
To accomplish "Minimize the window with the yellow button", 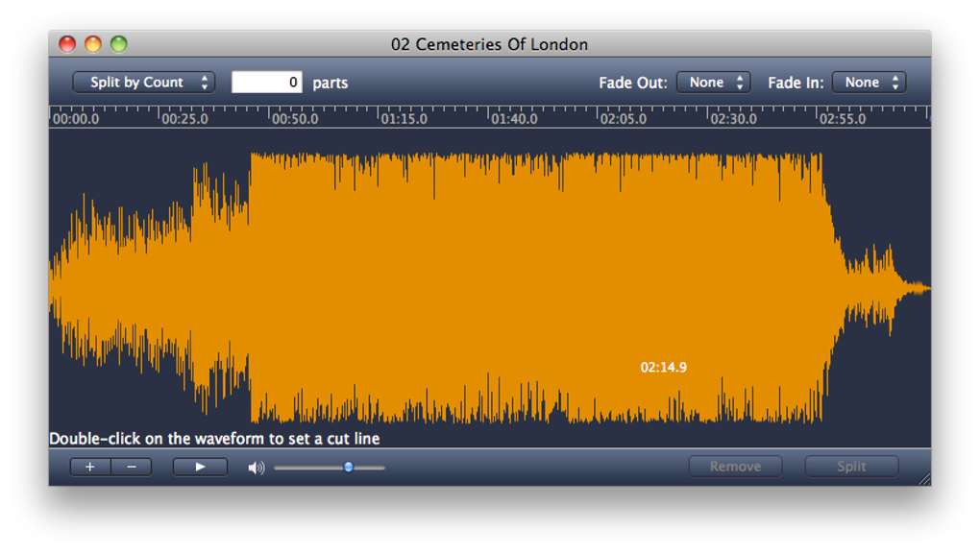I will click(93, 44).
